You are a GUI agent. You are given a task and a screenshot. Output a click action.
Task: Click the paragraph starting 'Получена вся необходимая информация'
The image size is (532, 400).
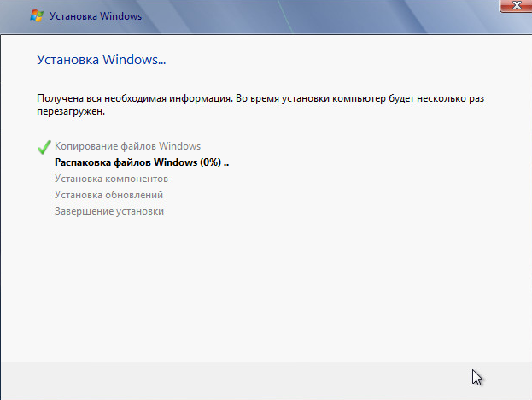[x=260, y=104]
